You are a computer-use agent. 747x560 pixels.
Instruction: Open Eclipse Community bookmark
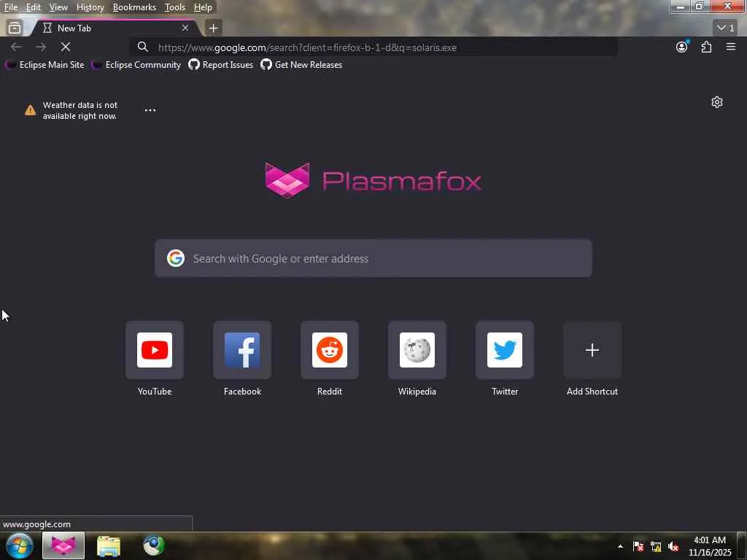(136, 65)
